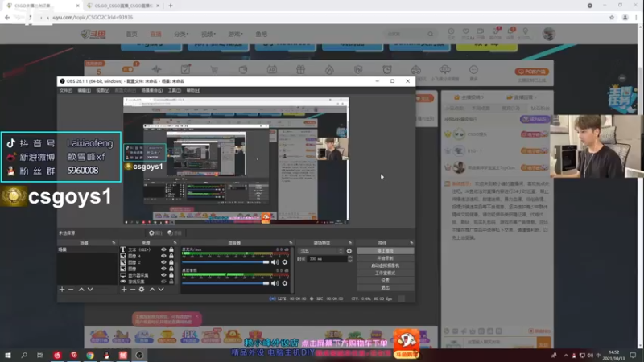Open Sources dock panel popout icon
This screenshot has height=362, width=644.
tap(175, 243)
